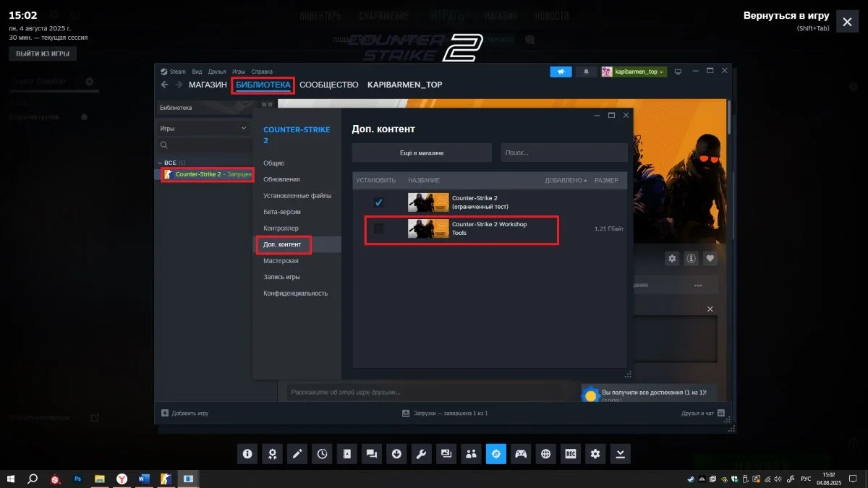The height and width of the screenshot is (488, 868).
Task: Open the screenshots icon in overlay toolbar
Action: [x=446, y=454]
